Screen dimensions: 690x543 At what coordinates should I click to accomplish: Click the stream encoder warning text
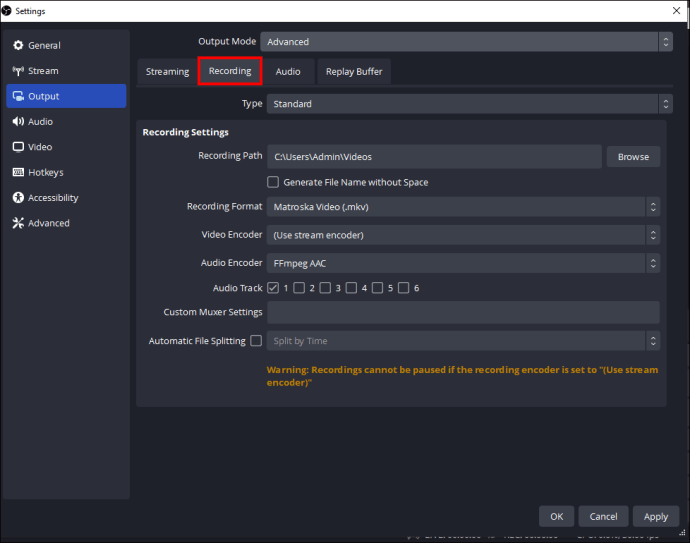pos(462,376)
